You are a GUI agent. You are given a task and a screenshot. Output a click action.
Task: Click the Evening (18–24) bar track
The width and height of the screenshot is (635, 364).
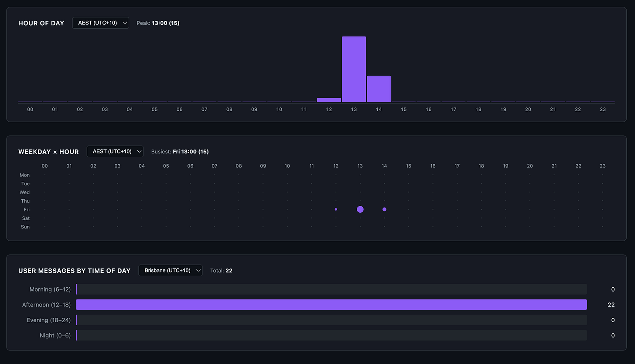click(331, 320)
